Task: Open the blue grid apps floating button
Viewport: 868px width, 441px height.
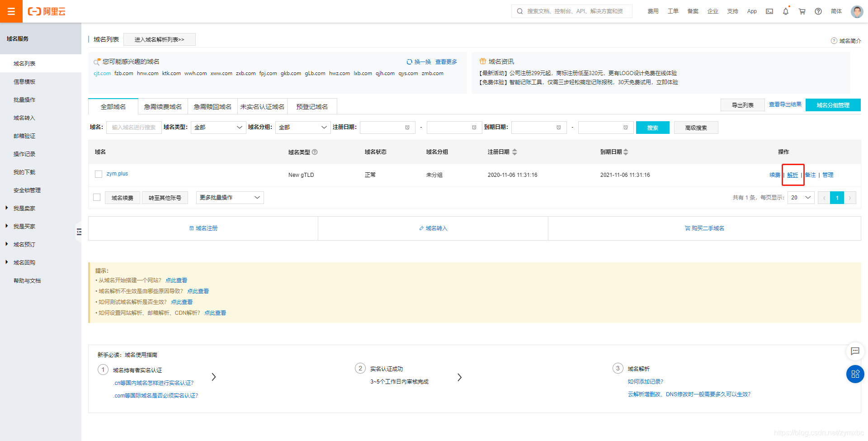Action: coord(855,374)
